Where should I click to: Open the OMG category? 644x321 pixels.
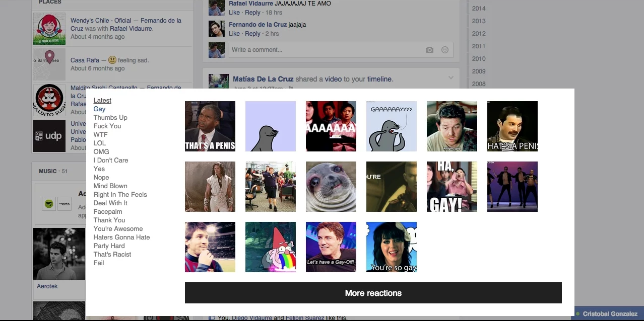[x=101, y=152]
